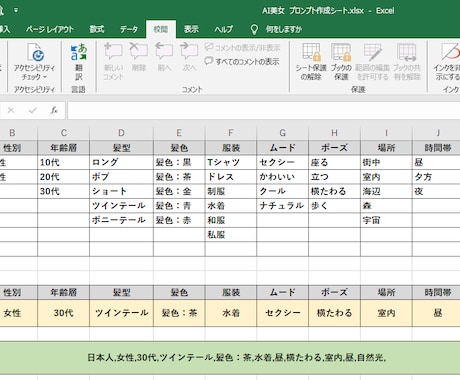Viewport: 460px width, 380px height.
Task: Open selected hair color 髪色：茶 cell
Action: pos(179,313)
